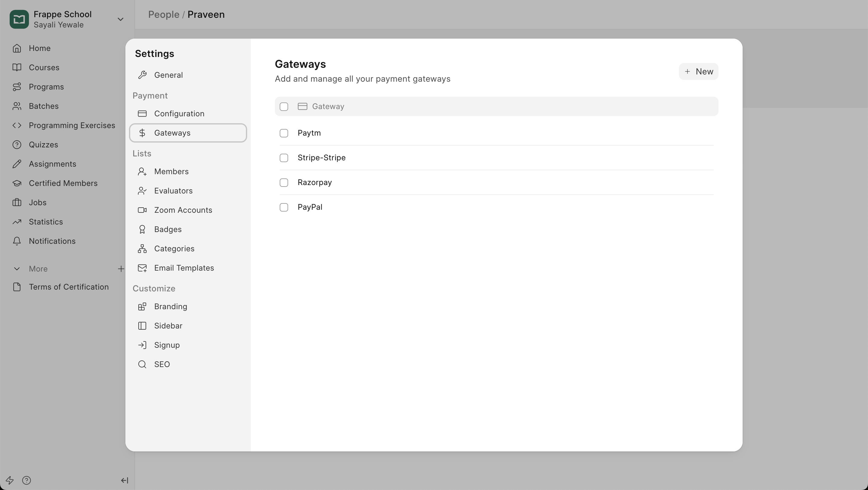Go to People breadcrumb link
Viewport: 868px width, 490px height.
(x=163, y=14)
